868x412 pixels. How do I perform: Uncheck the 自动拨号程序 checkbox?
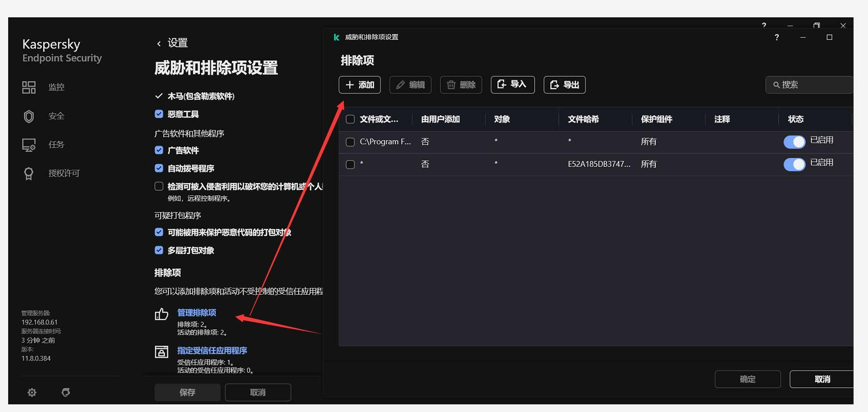pyautogui.click(x=159, y=168)
